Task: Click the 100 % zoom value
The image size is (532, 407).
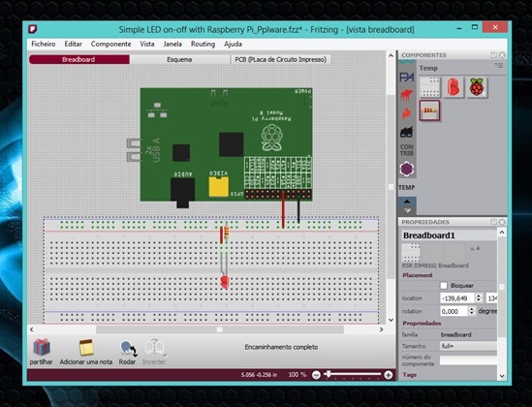Action: point(297,375)
